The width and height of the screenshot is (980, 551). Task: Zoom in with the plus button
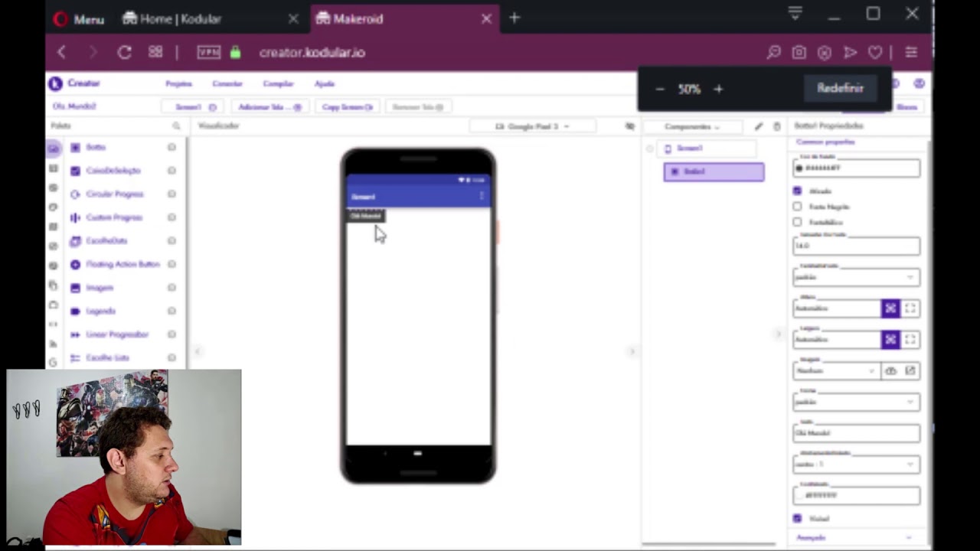[x=718, y=89]
